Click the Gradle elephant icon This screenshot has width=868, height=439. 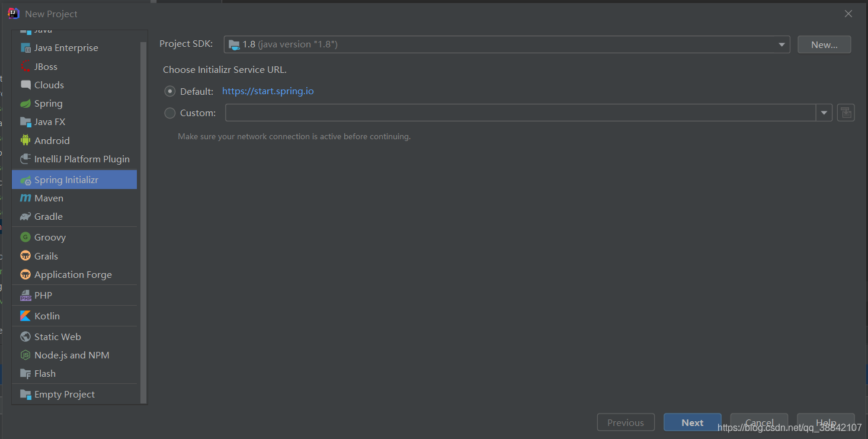point(25,216)
